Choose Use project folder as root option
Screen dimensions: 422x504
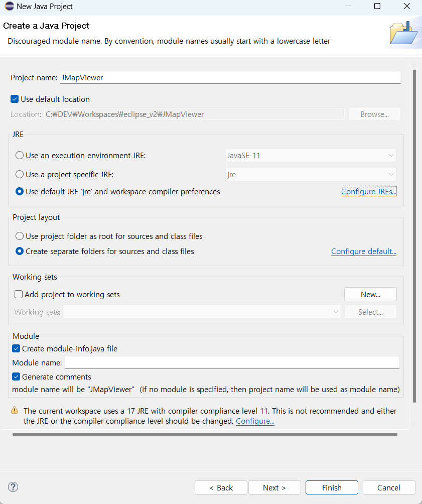pos(20,236)
